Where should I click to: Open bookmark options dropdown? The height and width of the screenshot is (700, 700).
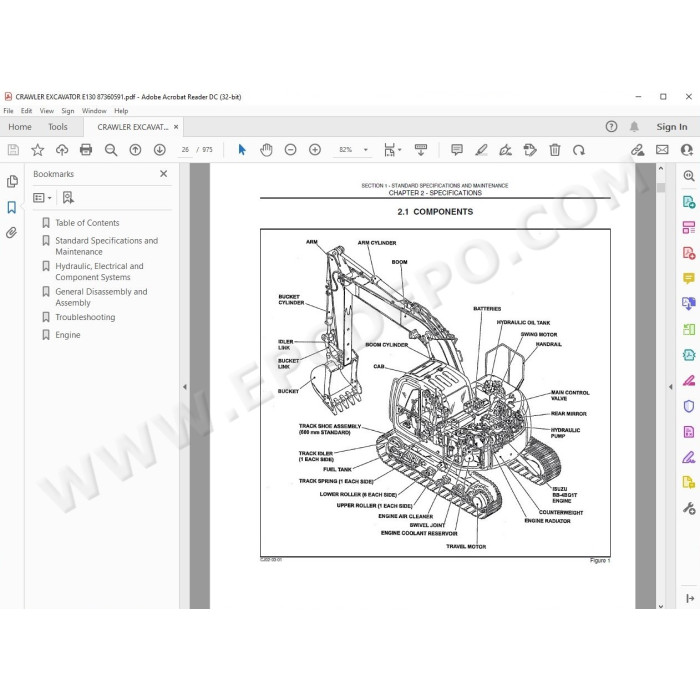coord(42,197)
